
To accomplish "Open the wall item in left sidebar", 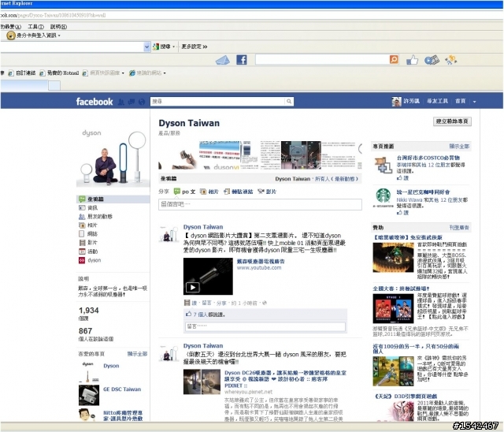I will point(113,199).
